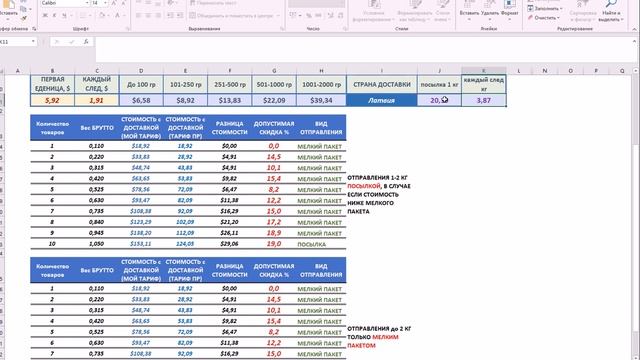
Task: Select the cell with value $39,34
Action: (321, 100)
